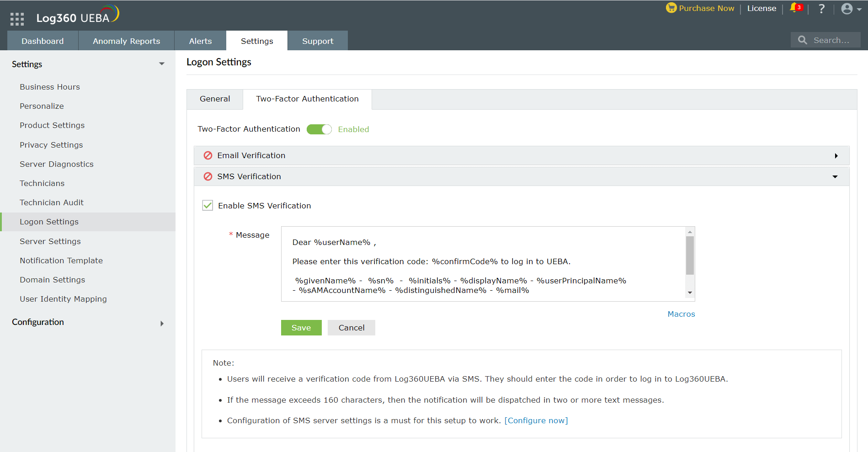The height and width of the screenshot is (452, 868).
Task: Uncheck Enable SMS Verification checkbox
Action: click(x=208, y=205)
